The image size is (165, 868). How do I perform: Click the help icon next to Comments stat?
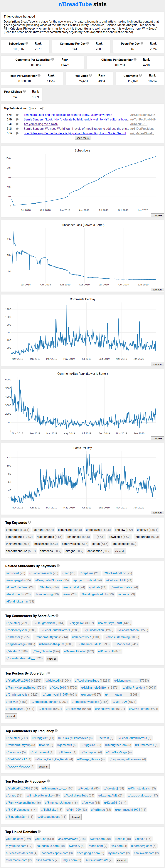[x=140, y=75]
